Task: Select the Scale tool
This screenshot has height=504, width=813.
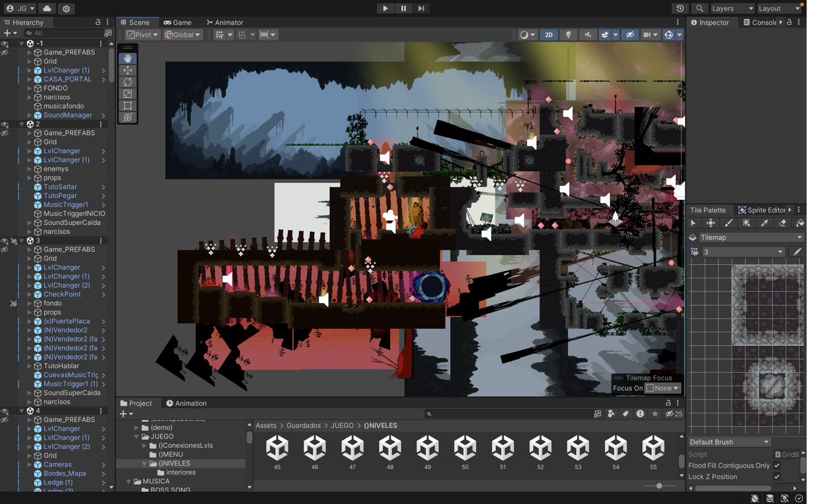Action: click(128, 94)
